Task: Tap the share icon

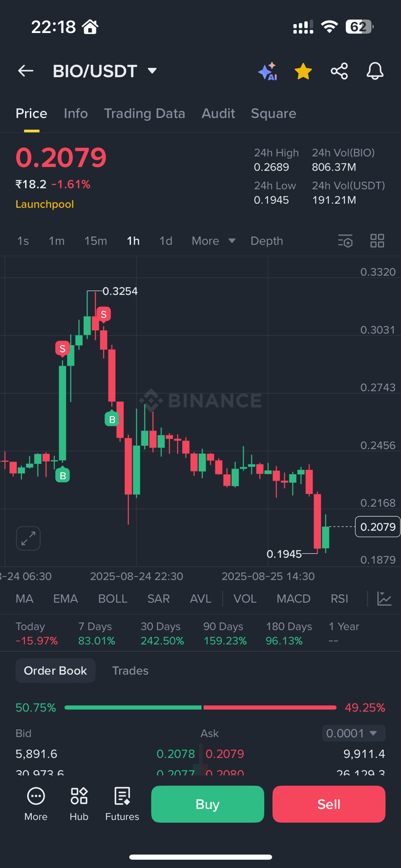Action: point(339,71)
